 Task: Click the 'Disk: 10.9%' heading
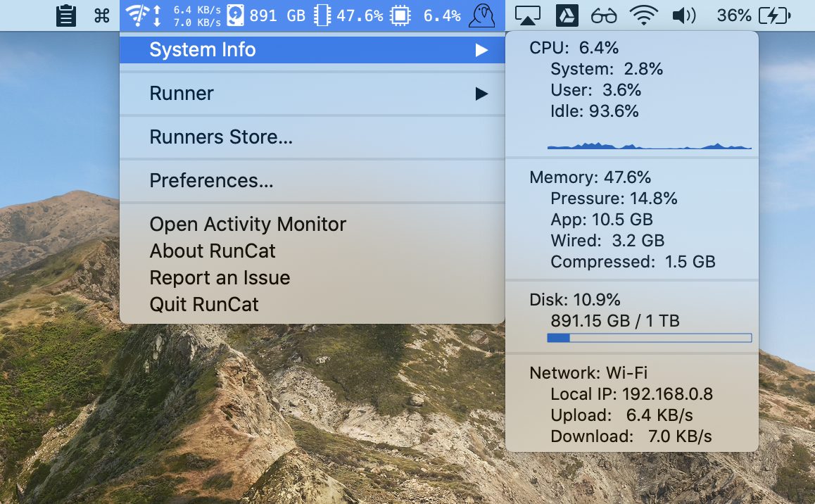pyautogui.click(x=575, y=300)
